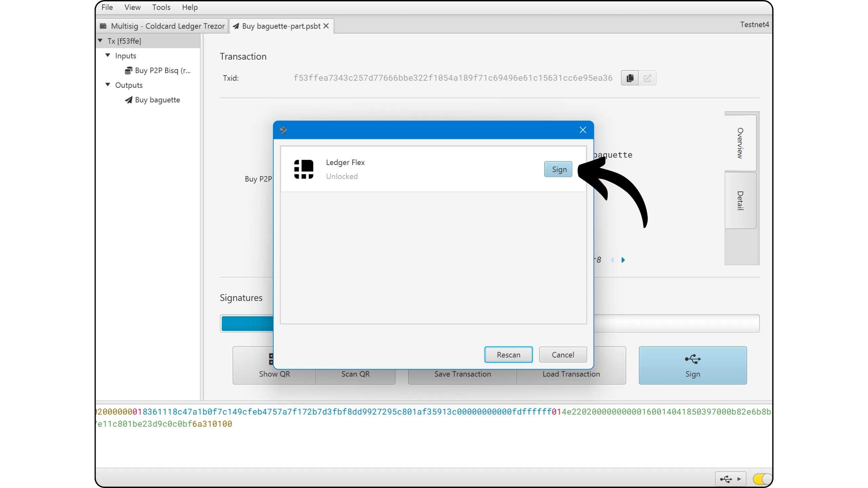
Task: Click the Ledger Flex device icon
Action: [303, 169]
